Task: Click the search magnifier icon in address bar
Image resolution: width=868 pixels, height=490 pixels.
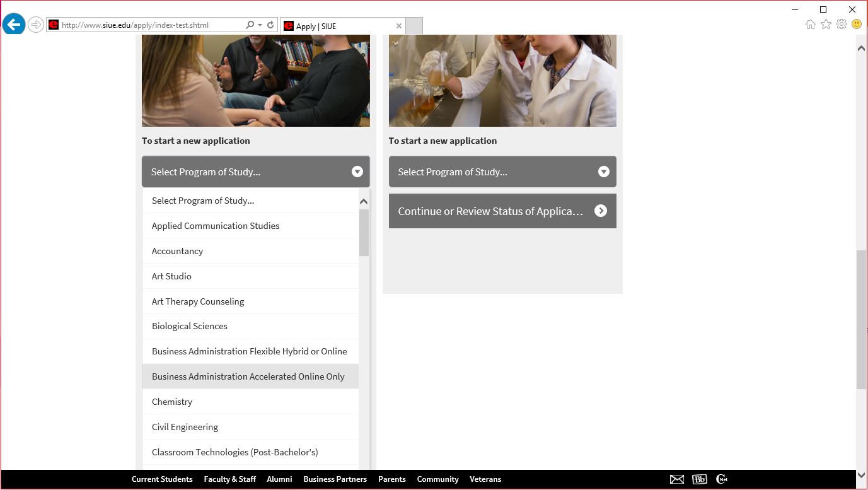Action: pyautogui.click(x=250, y=25)
